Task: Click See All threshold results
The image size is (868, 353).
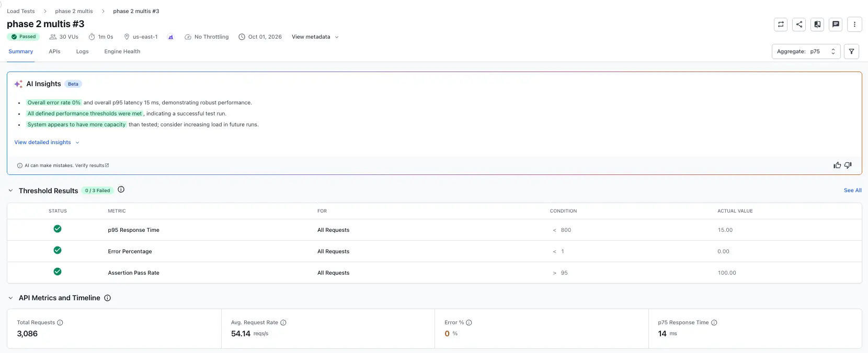Action: pos(852,191)
